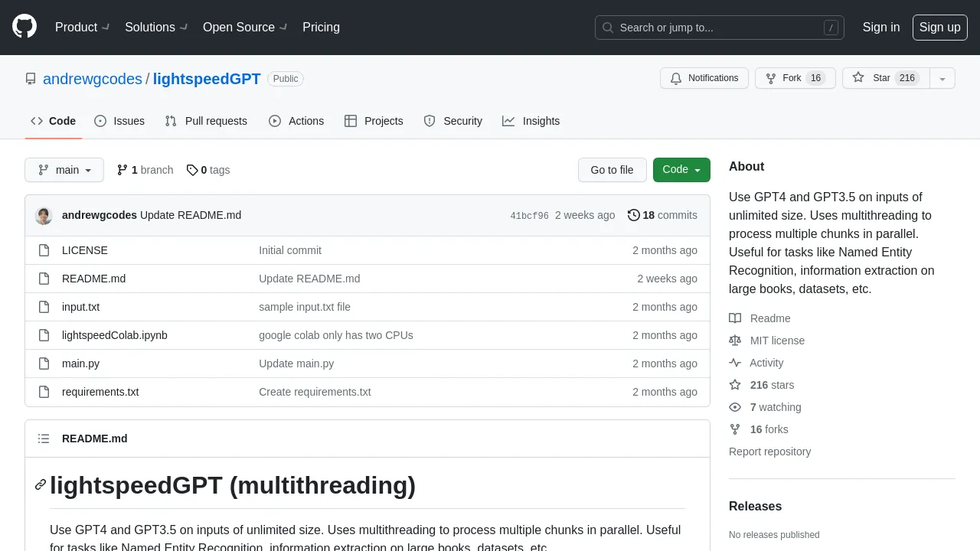Viewport: 980px width, 551px height.
Task: Click the eye icon beside 7 watching
Action: pos(735,407)
